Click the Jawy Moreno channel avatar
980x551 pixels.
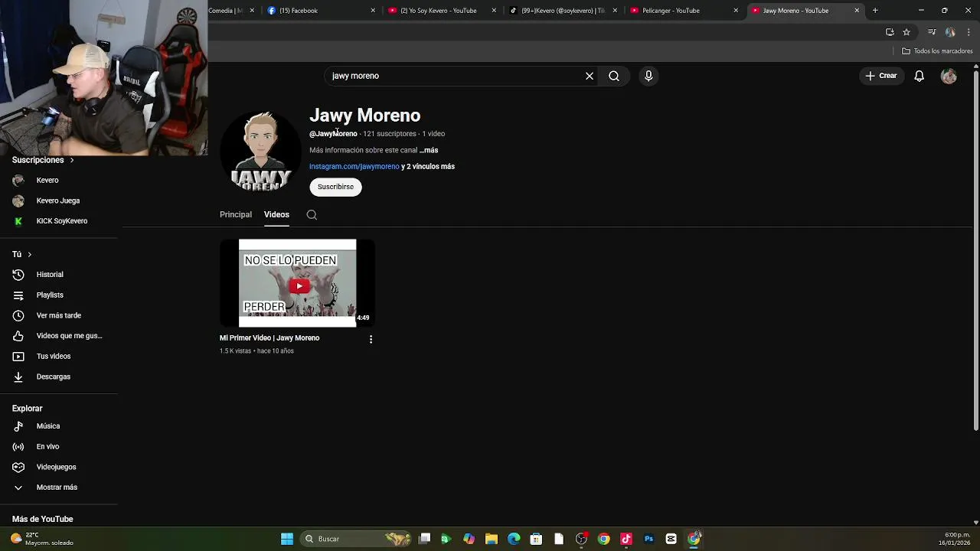click(261, 152)
